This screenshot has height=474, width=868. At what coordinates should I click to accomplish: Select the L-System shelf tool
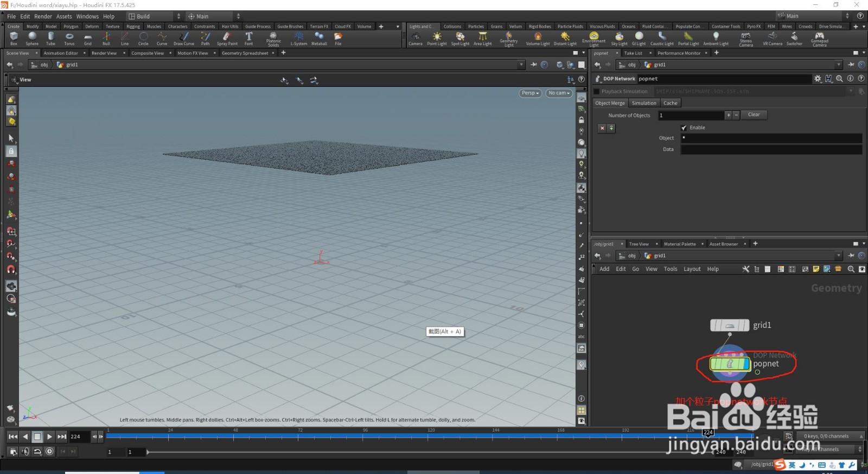(298, 38)
